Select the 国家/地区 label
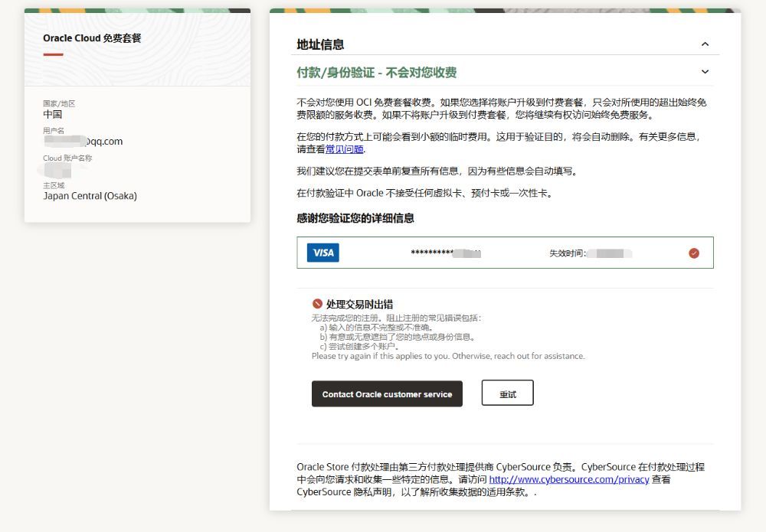 (x=59, y=103)
